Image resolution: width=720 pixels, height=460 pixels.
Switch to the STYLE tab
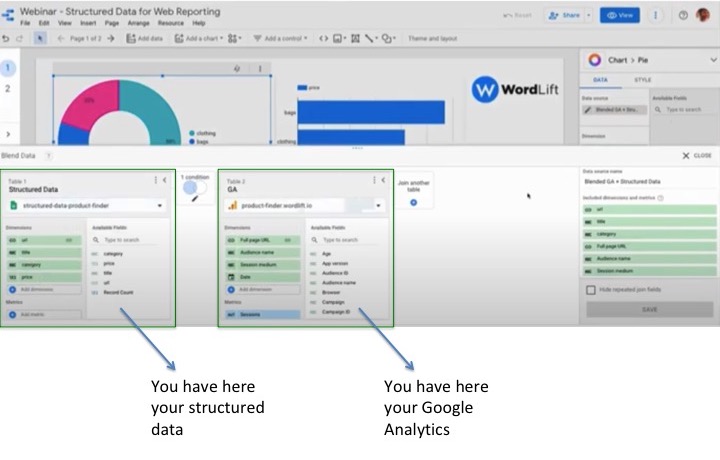coord(642,80)
